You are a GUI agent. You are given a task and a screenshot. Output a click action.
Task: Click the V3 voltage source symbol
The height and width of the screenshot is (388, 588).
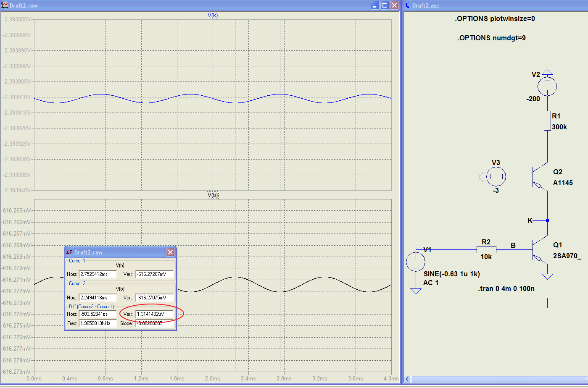tap(496, 177)
